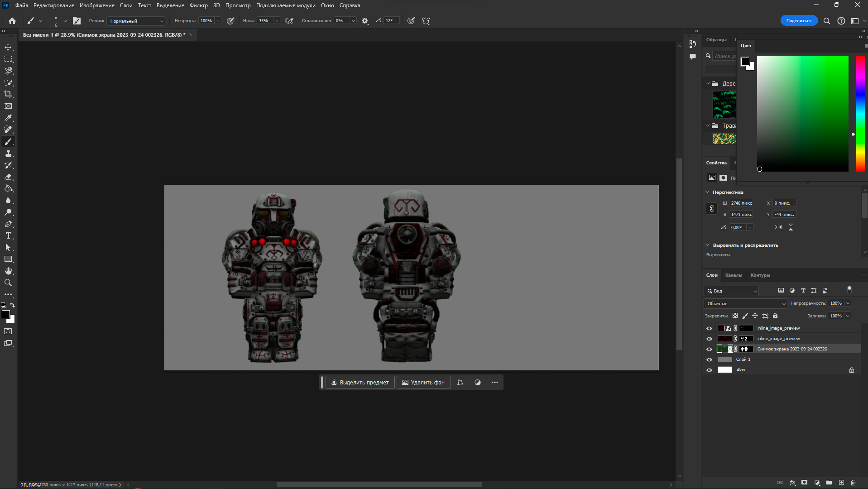Select the Spot Healing Brush tool
Viewport: 868px width, 489px height.
(x=8, y=129)
